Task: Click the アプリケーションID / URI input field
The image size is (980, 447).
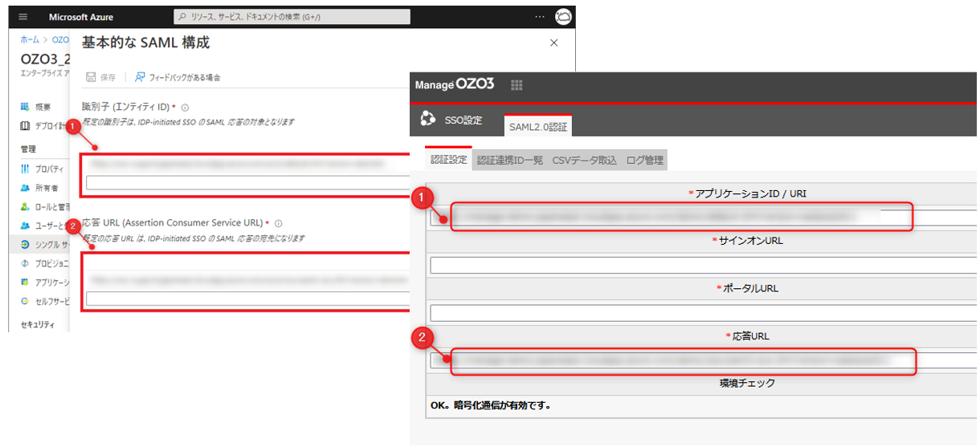Action: [703, 217]
